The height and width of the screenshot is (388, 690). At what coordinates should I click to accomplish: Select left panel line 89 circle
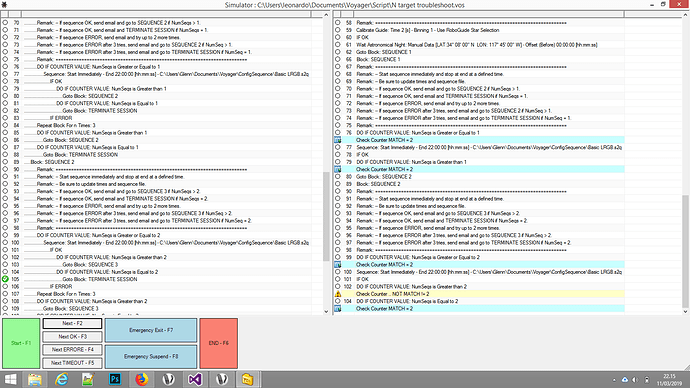click(x=5, y=162)
